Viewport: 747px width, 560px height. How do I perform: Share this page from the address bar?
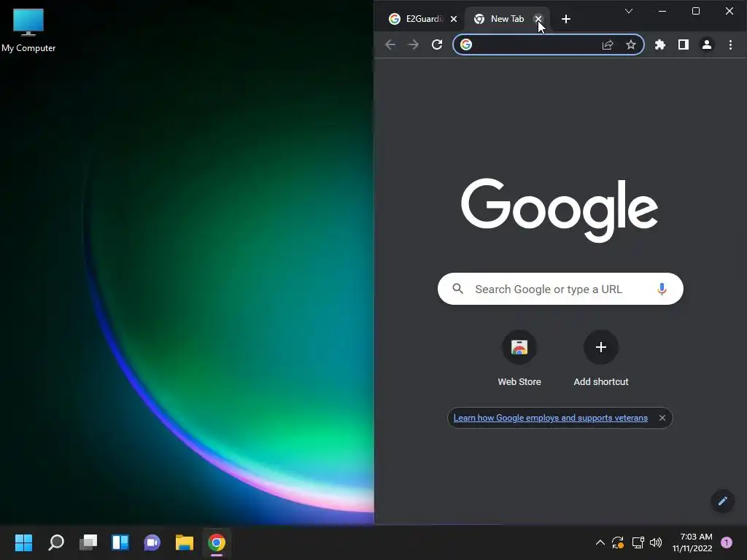coord(608,44)
